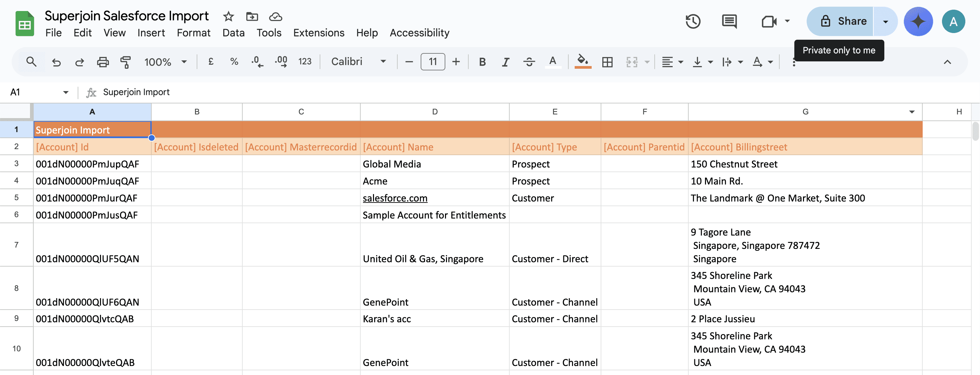Open more toolbar options
Screen dimensions: 980x375
click(794, 62)
